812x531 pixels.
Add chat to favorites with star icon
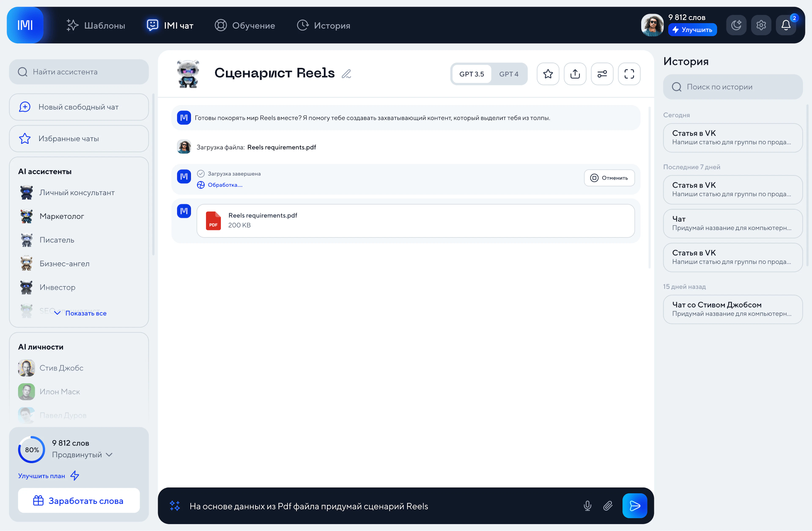point(548,74)
